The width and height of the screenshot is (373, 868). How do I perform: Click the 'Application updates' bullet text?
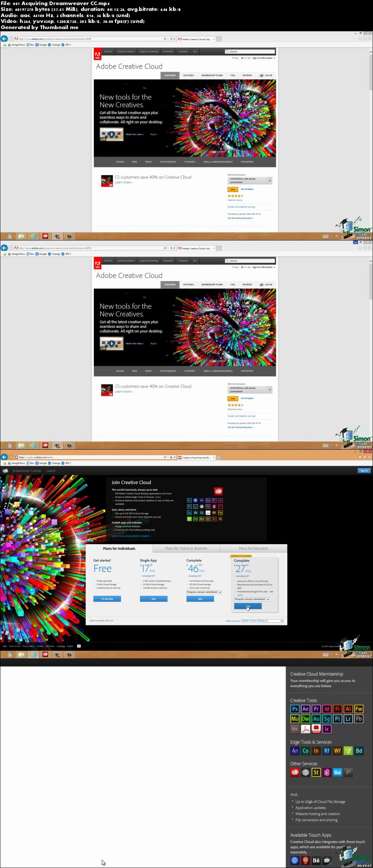(x=311, y=808)
